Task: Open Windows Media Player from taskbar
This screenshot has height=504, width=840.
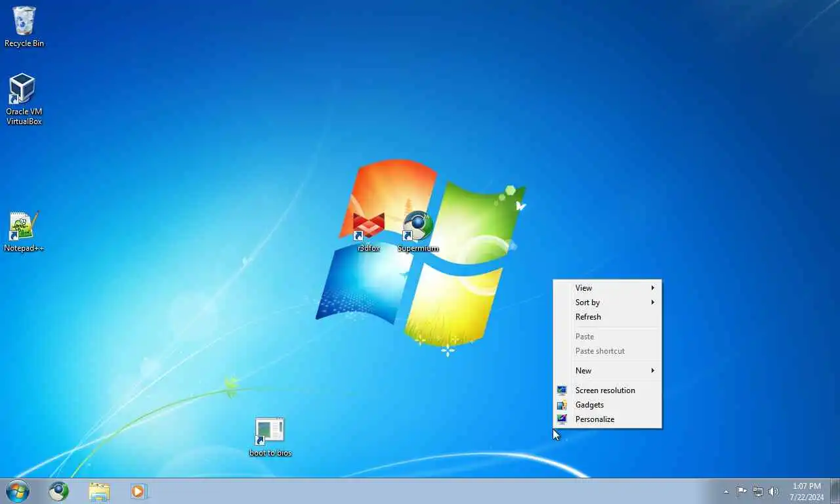Action: coord(138,491)
